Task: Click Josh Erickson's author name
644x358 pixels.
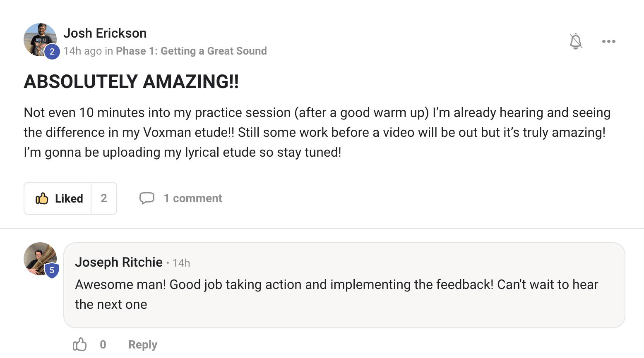Action: (105, 33)
